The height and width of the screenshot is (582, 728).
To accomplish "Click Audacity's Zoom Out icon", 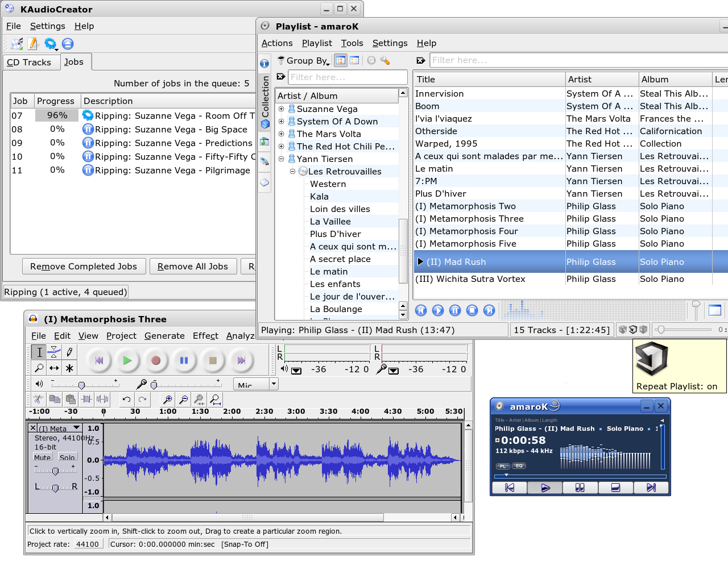I will pos(183,399).
